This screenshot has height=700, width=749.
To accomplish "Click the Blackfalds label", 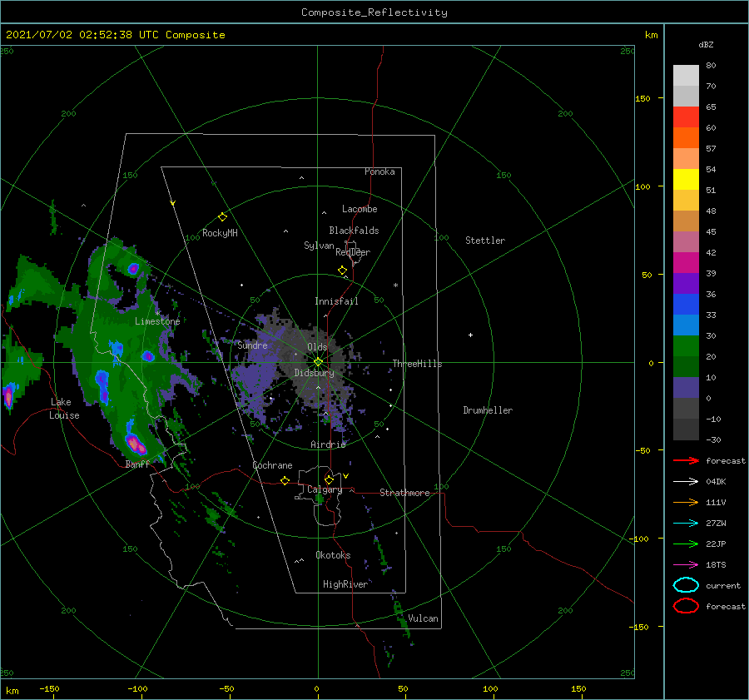I will pos(354,231).
